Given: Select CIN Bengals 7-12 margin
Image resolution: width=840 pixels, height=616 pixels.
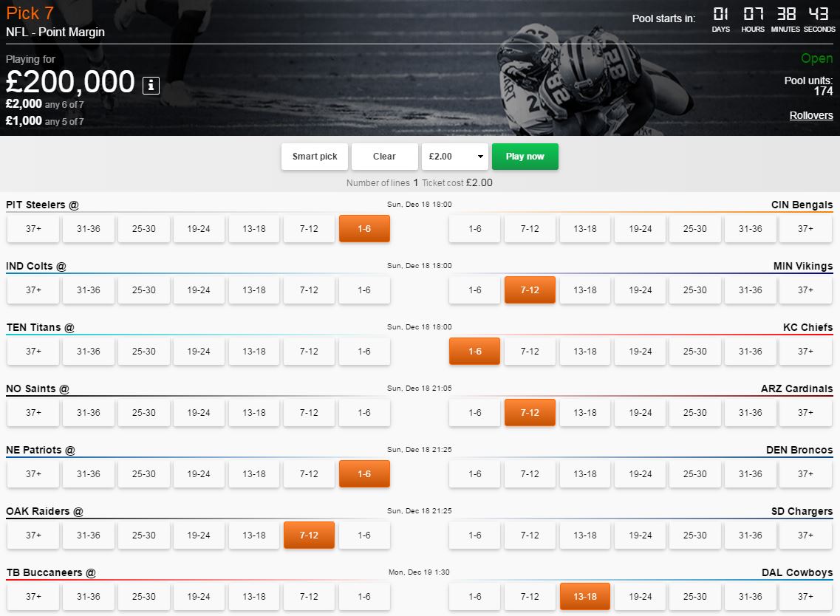Looking at the screenshot, I should pos(530,229).
